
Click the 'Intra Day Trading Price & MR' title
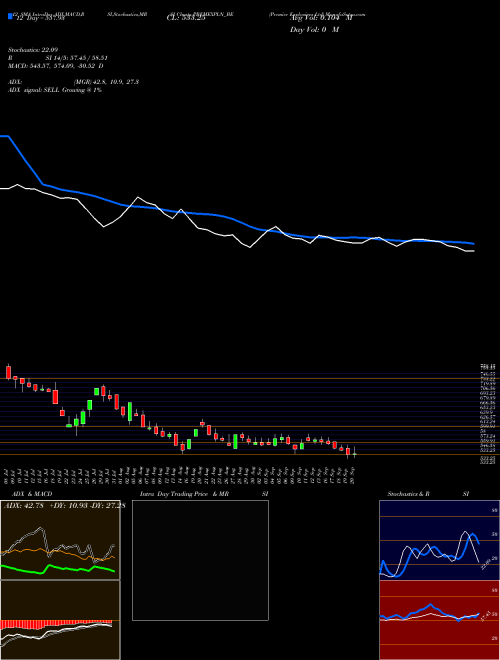tap(185, 494)
